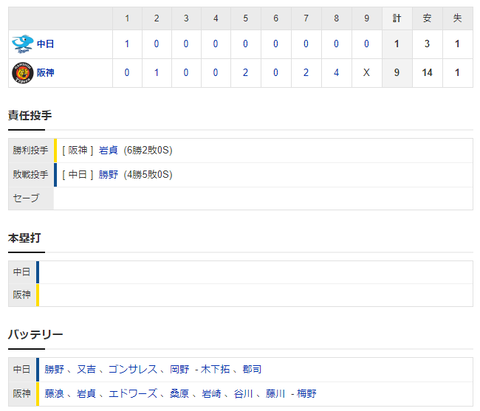Open 藤川 pitcher link

275,393
